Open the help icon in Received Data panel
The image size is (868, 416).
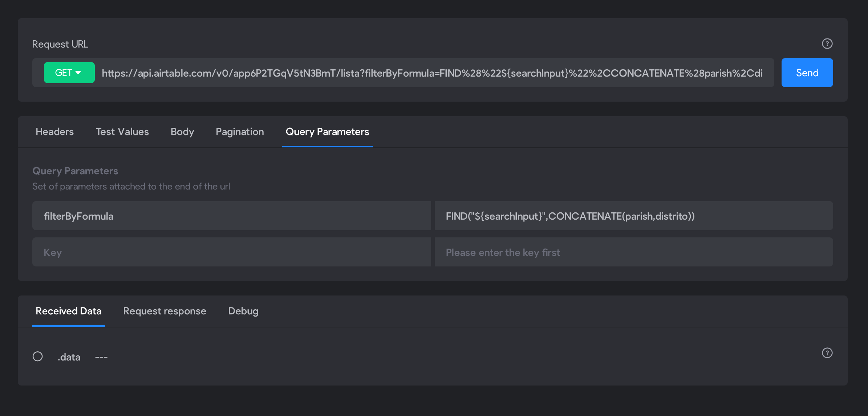point(827,353)
